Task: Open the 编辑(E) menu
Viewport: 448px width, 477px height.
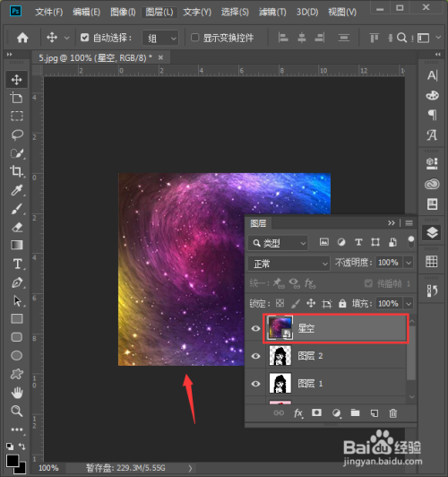Action: [86, 12]
